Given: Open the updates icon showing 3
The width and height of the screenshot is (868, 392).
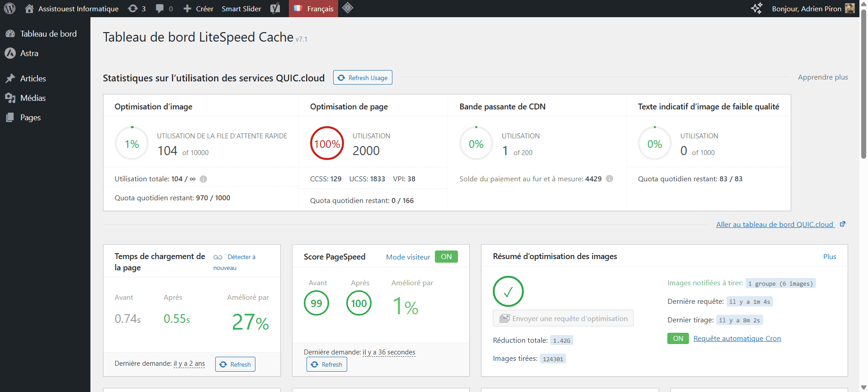Looking at the screenshot, I should pos(137,9).
